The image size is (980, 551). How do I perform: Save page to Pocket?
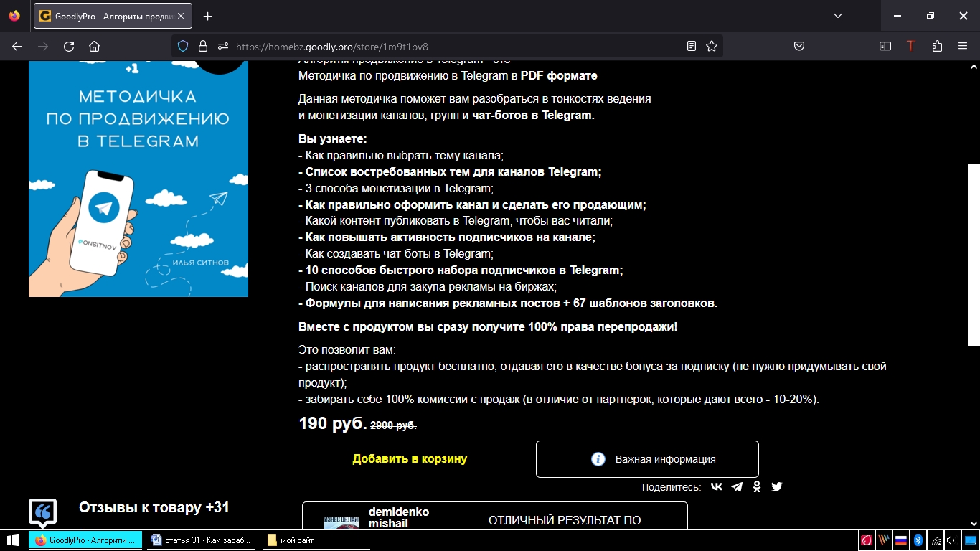798,46
